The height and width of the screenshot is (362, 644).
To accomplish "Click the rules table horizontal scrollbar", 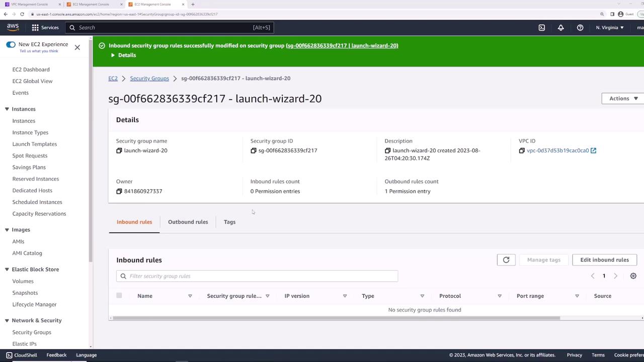I will coord(336,318).
